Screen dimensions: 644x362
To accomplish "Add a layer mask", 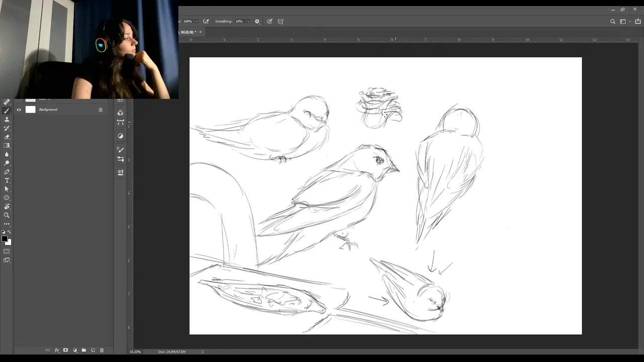I will (x=65, y=350).
